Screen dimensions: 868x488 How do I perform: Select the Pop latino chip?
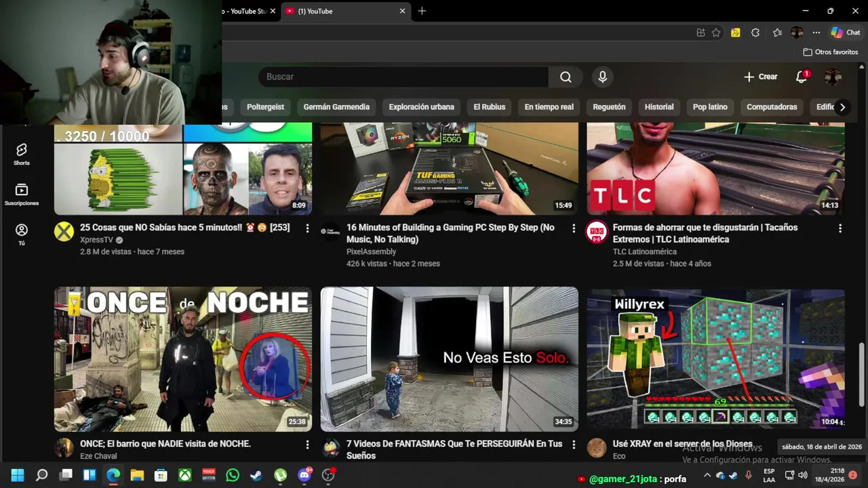710,107
